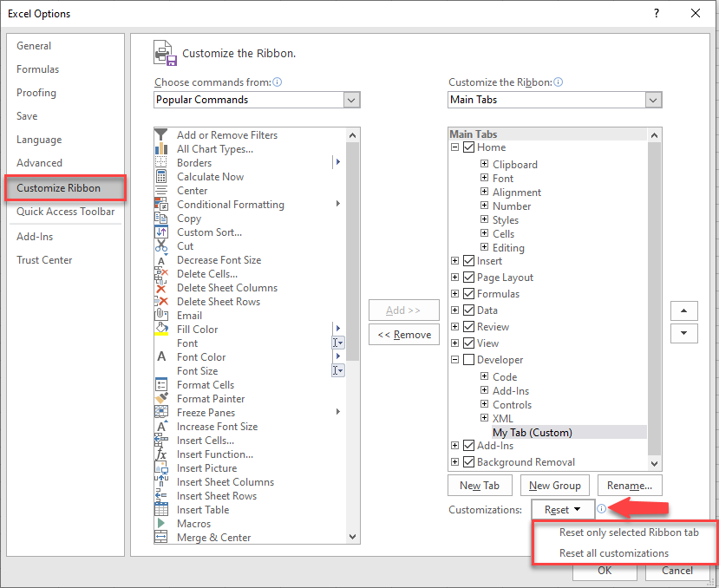Image resolution: width=719 pixels, height=588 pixels.
Task: Select the Font Color letter A icon
Action: pyautogui.click(x=161, y=356)
